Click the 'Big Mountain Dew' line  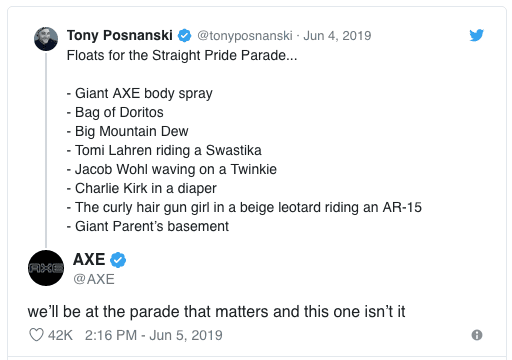point(128,131)
